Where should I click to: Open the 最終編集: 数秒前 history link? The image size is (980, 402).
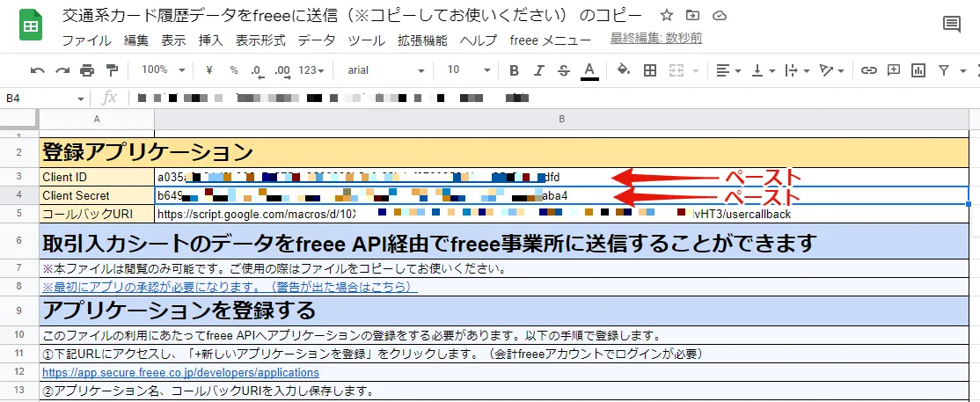pyautogui.click(x=656, y=39)
